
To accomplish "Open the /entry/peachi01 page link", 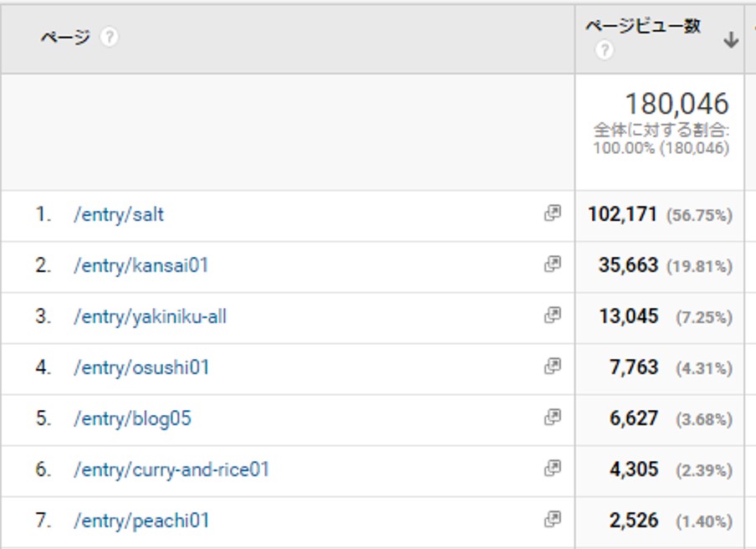I will click(x=141, y=521).
